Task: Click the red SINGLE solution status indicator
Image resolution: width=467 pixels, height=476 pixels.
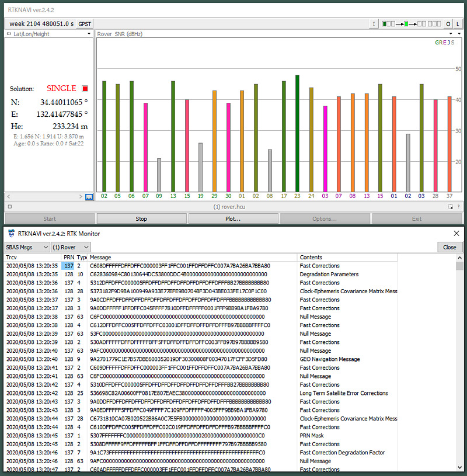Action: [x=85, y=88]
